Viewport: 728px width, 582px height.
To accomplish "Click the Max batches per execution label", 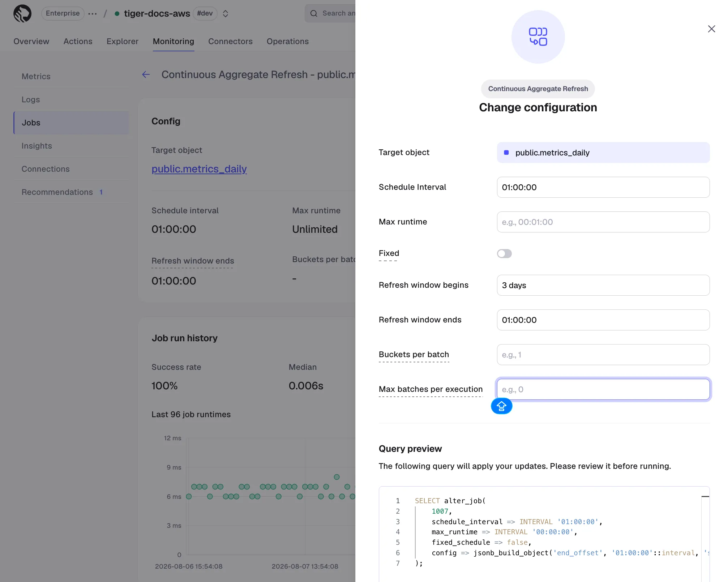I will 431,389.
